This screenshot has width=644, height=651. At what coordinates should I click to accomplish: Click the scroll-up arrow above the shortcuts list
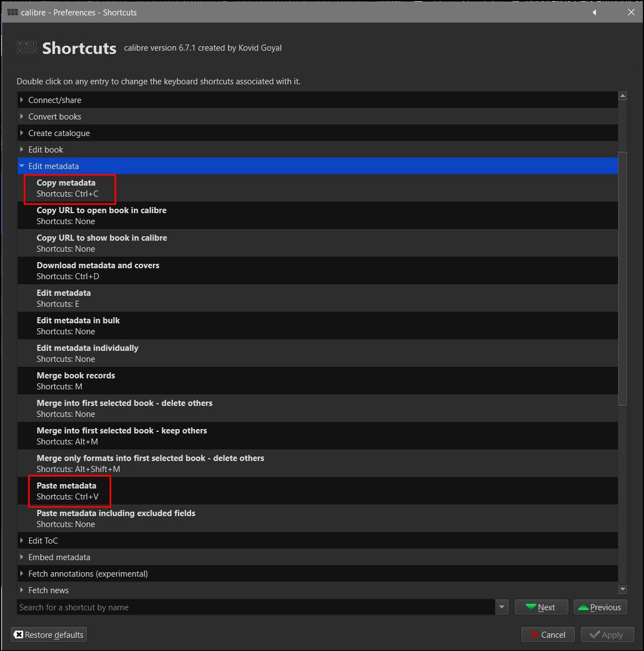623,96
